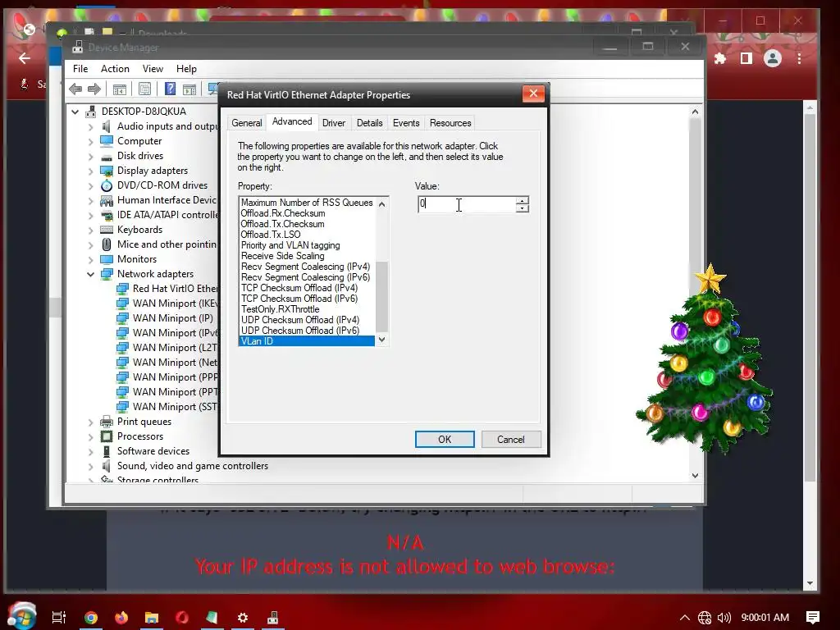The width and height of the screenshot is (840, 630).
Task: Click the blue Help question mark toolbar icon
Action: 170,89
